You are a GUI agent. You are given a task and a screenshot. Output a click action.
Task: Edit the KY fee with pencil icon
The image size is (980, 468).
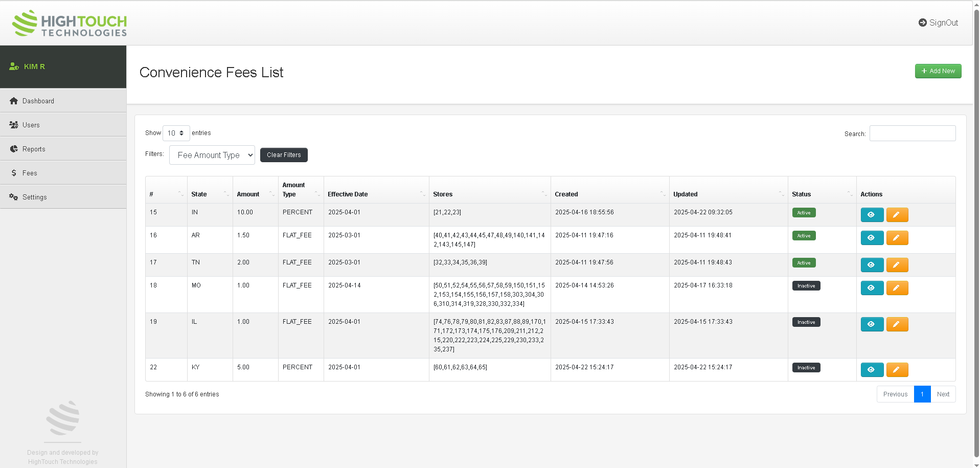pos(897,370)
